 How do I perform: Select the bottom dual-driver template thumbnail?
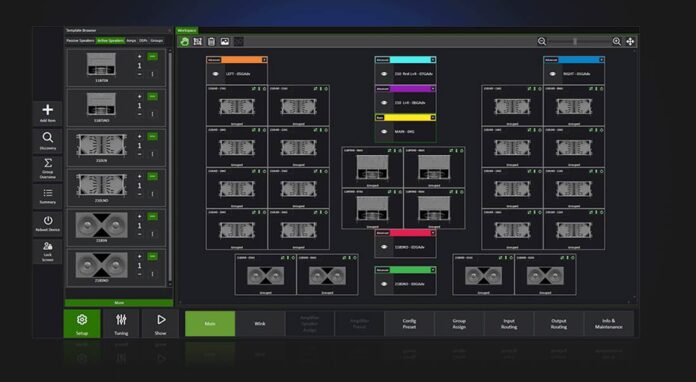101,265
